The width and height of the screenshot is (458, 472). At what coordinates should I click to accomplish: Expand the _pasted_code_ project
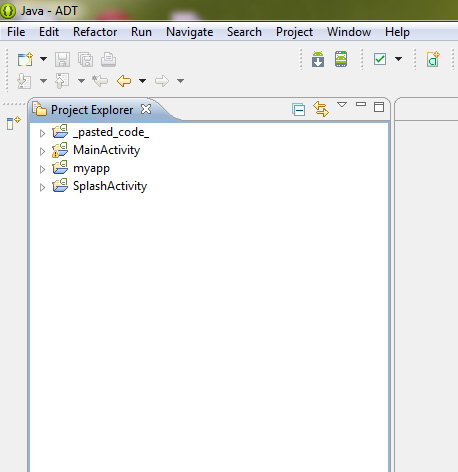click(x=42, y=133)
